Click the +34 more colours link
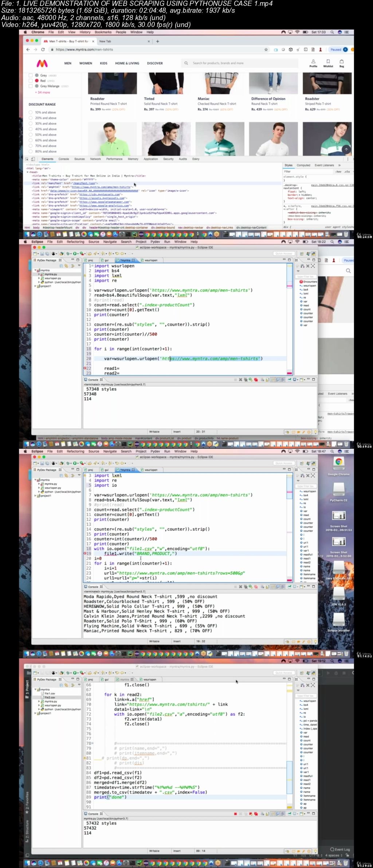The width and height of the screenshot is (373, 868). point(43,92)
